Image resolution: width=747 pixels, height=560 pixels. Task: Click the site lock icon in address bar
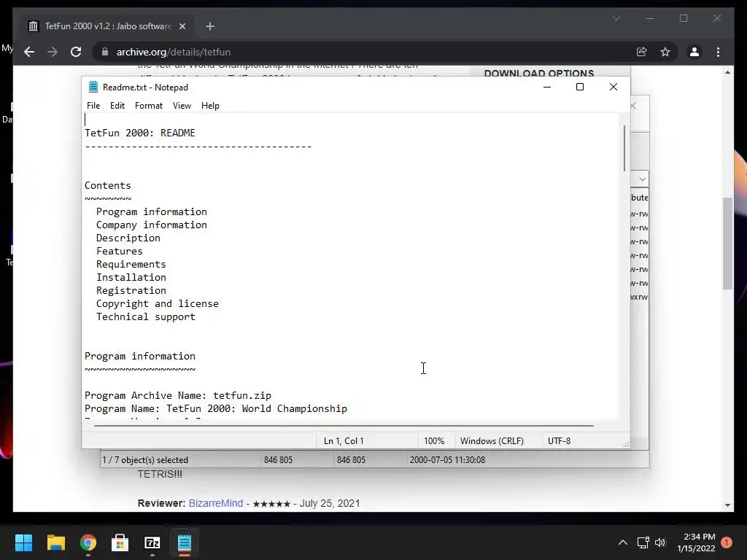pos(105,52)
